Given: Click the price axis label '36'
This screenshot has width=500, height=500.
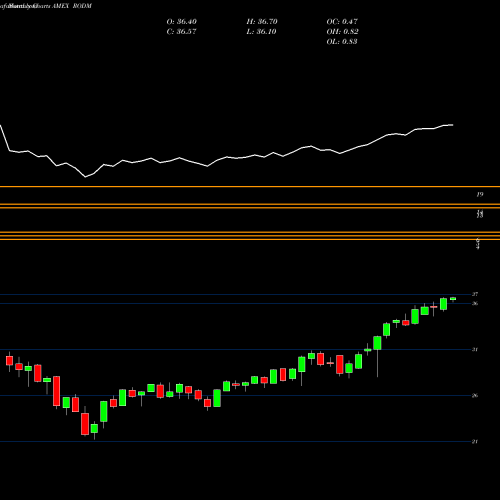Looking at the screenshot, I should [475, 303].
